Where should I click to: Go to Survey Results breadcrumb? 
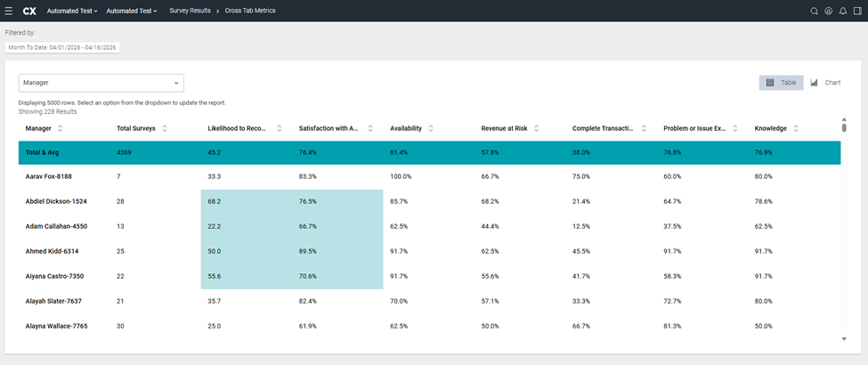click(190, 11)
